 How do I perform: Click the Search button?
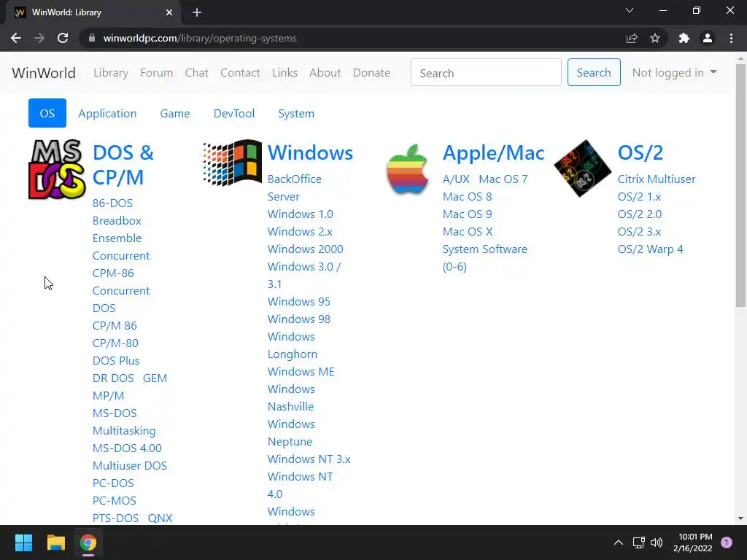594,72
